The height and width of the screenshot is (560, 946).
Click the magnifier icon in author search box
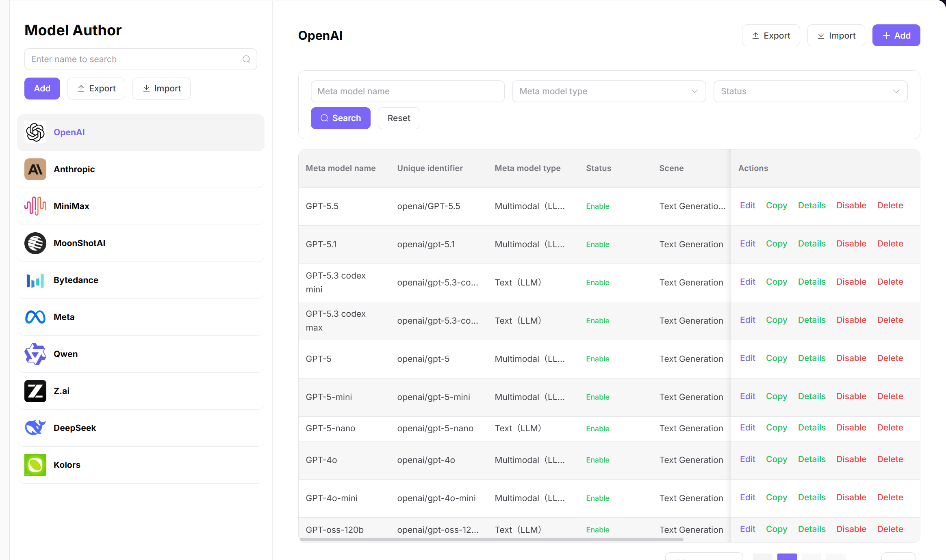click(x=246, y=59)
